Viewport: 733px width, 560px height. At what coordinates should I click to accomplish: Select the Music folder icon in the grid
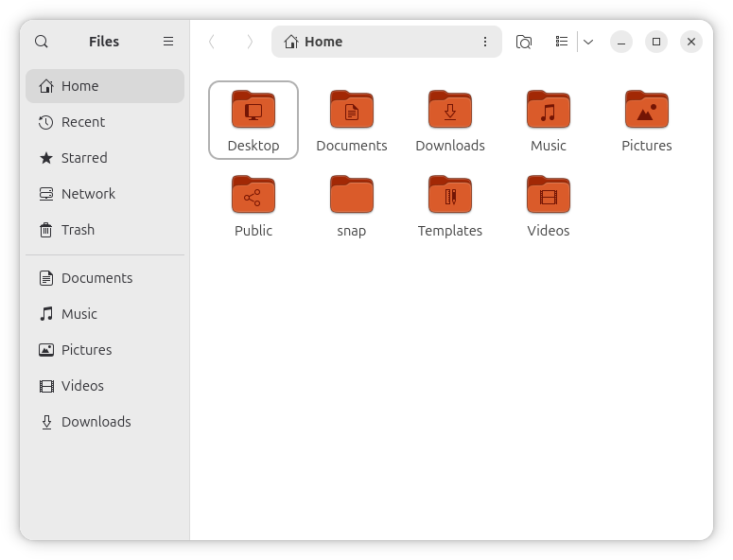[x=549, y=110]
